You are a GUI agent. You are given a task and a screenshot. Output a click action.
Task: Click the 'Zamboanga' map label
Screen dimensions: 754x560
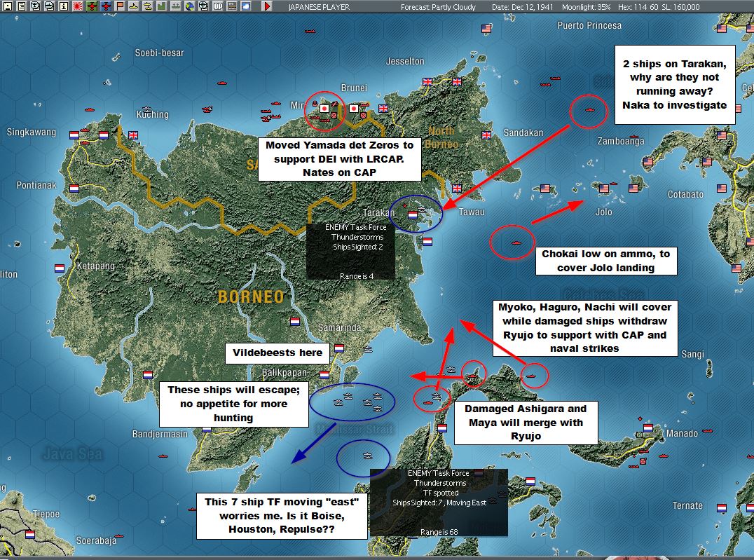[x=621, y=141]
